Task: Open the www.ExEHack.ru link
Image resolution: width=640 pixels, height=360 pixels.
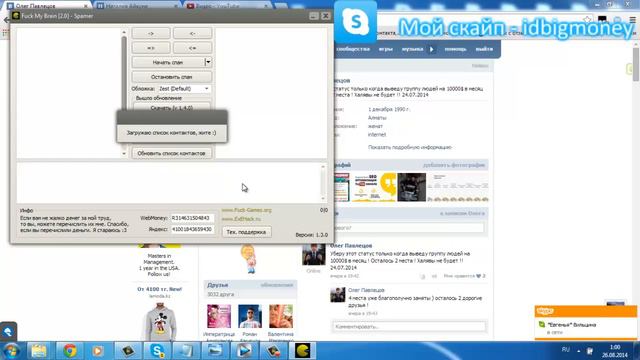Action: click(x=241, y=219)
